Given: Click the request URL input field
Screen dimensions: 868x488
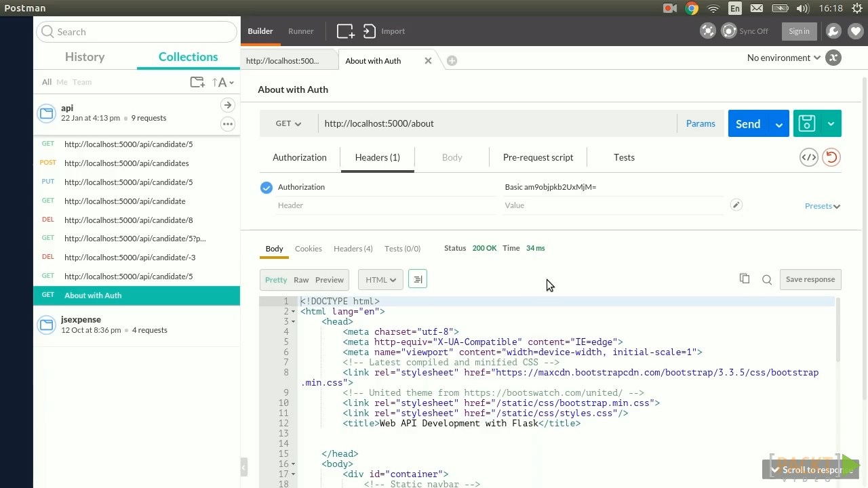Looking at the screenshot, I should click(x=497, y=123).
